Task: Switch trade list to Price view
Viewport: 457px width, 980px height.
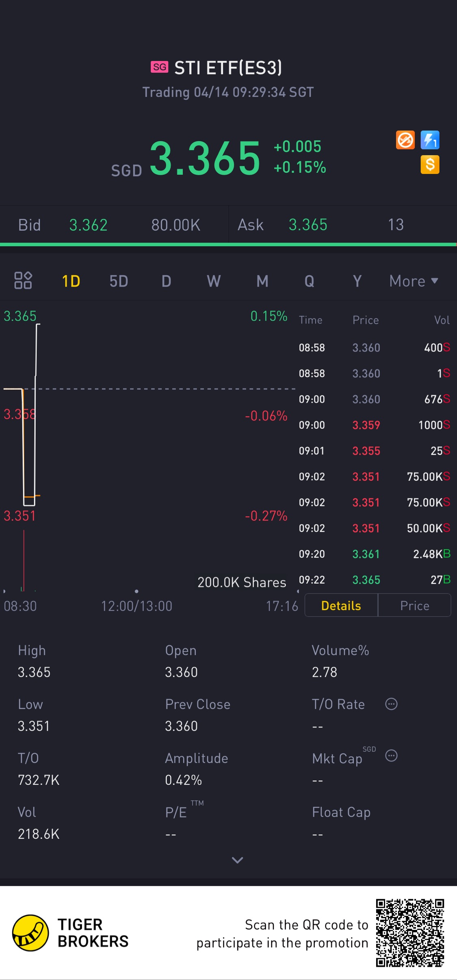Action: (414, 606)
